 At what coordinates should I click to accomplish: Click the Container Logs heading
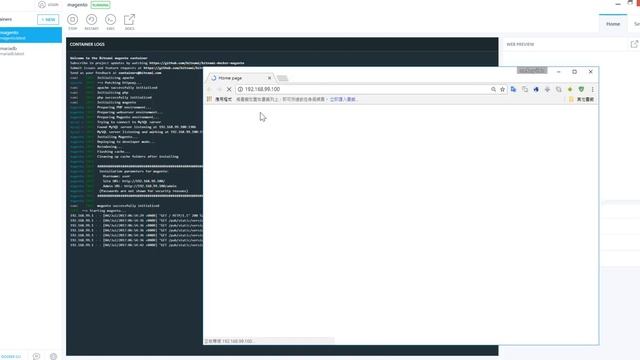(87, 44)
